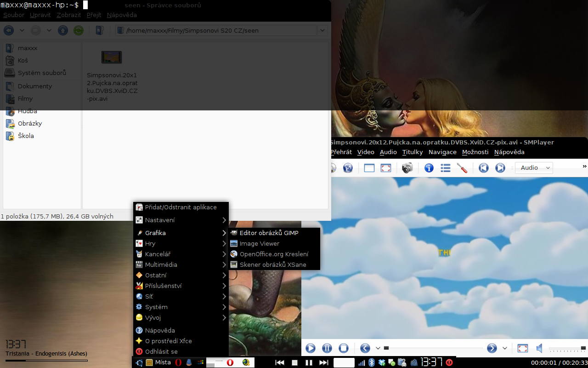Switch SMPlayer to compact window mode icon

click(x=369, y=168)
